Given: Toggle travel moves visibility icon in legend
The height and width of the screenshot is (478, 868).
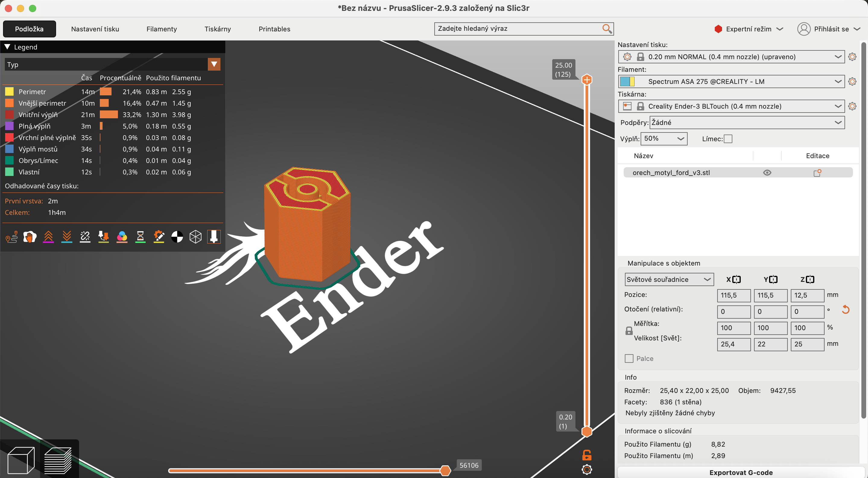Looking at the screenshot, I should click(x=12, y=237).
